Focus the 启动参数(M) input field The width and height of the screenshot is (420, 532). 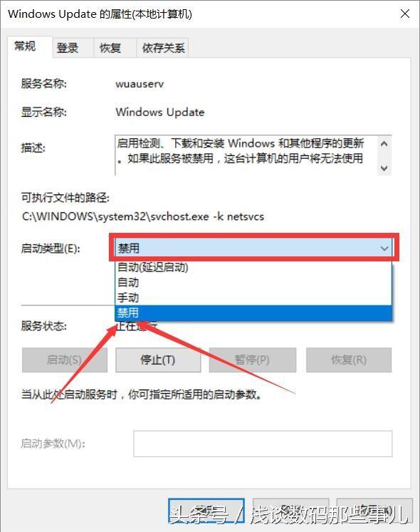click(x=263, y=444)
